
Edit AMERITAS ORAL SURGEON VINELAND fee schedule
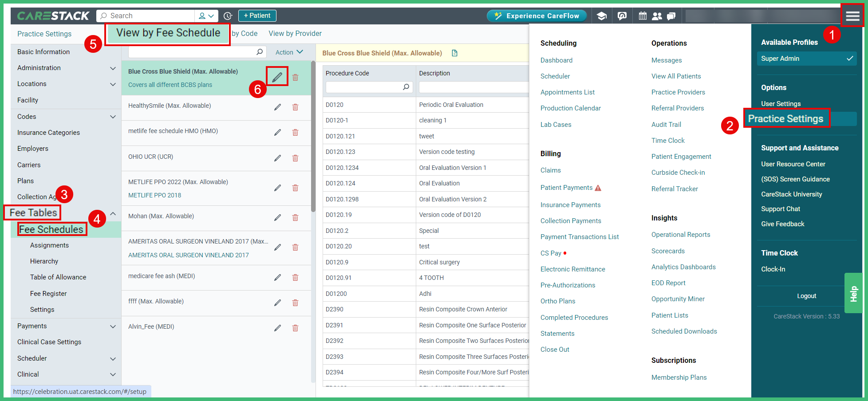(x=277, y=247)
